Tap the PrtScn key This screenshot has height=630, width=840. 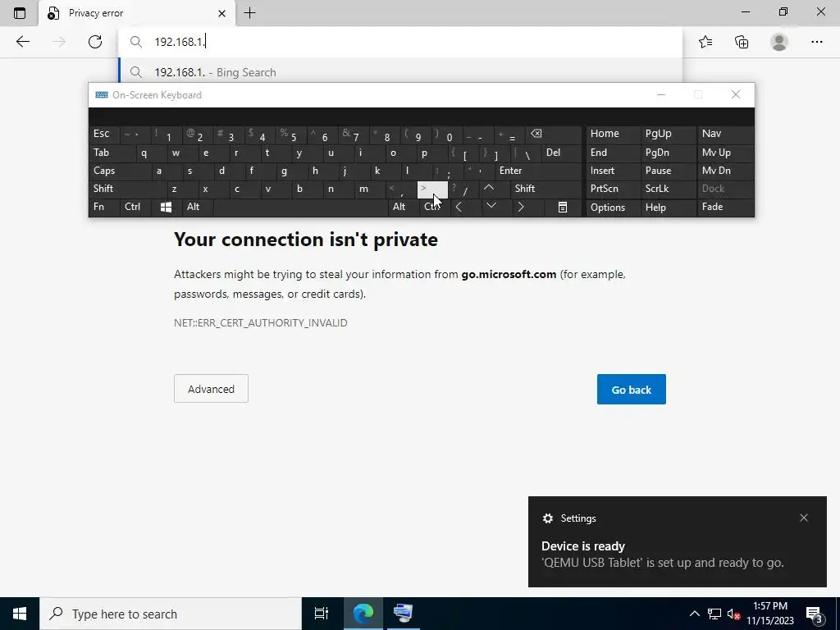pyautogui.click(x=613, y=189)
